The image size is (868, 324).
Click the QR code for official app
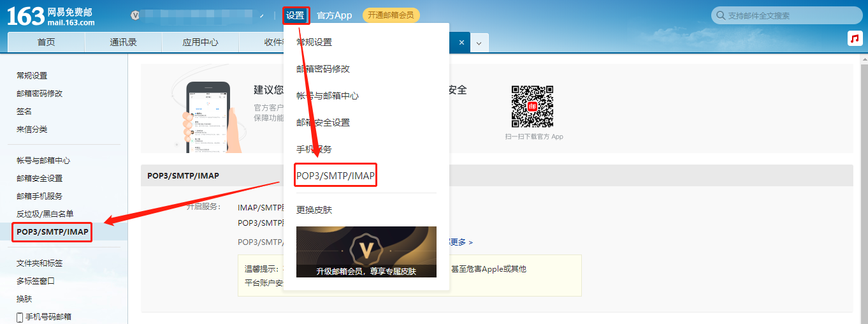tap(532, 107)
